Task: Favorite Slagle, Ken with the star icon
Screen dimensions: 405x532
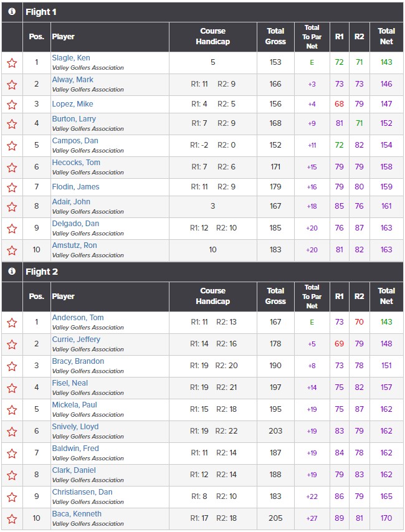Action: (x=12, y=63)
